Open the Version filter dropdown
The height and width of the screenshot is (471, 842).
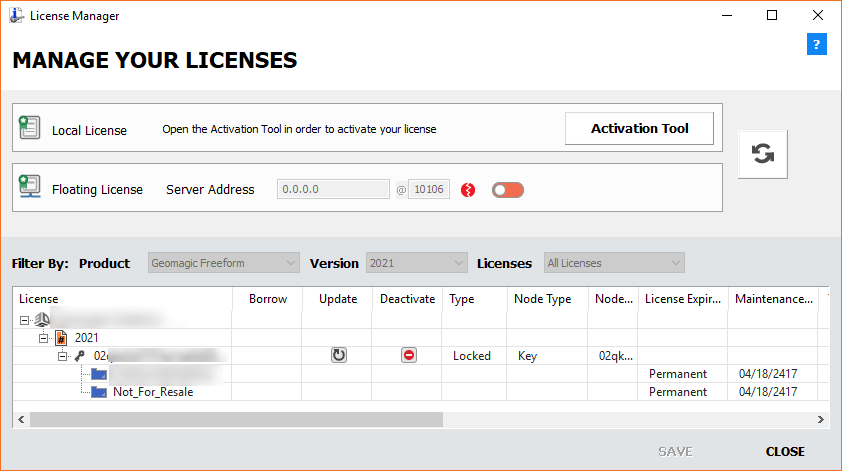(416, 263)
